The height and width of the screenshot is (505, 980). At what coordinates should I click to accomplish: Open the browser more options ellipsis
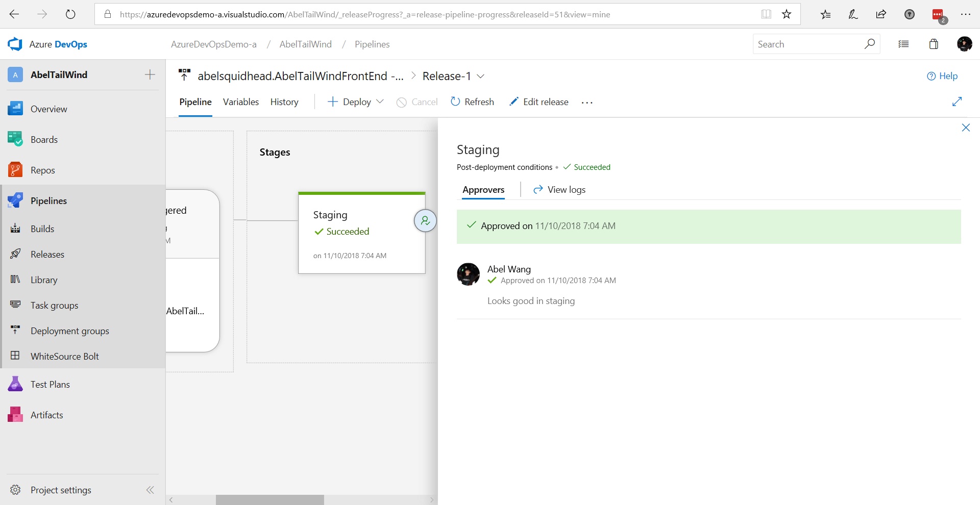point(966,14)
